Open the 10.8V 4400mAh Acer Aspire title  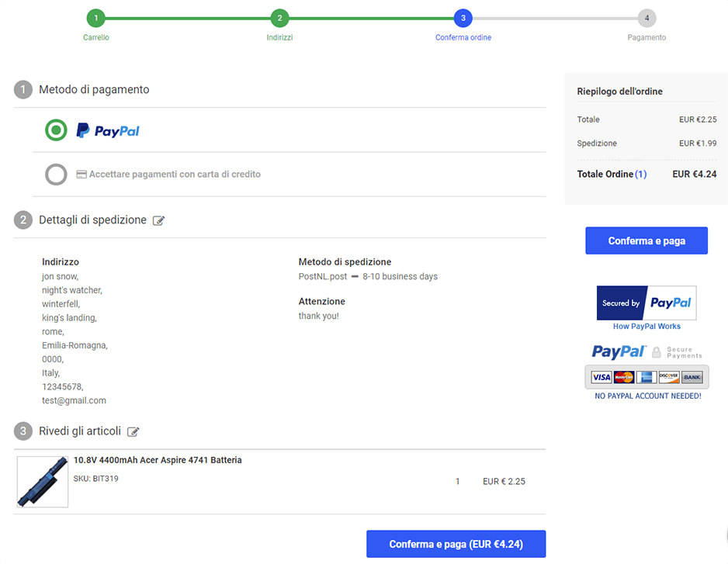pos(158,460)
